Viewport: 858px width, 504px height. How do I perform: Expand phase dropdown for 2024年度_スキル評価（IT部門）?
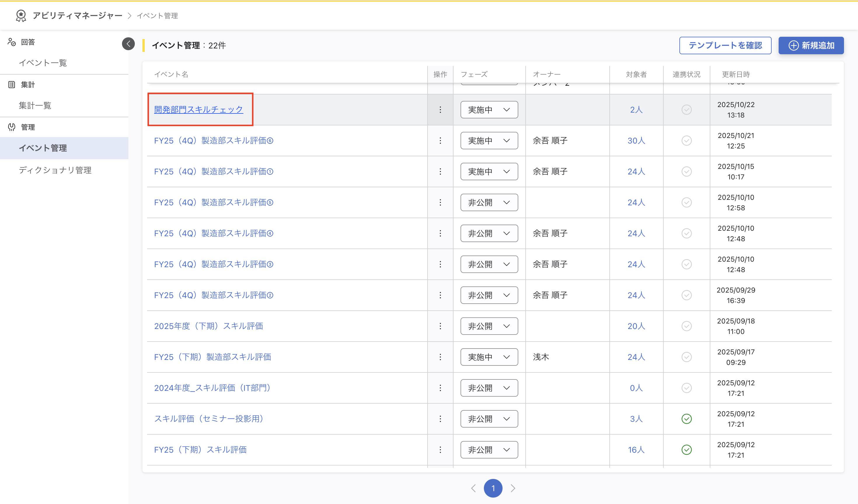489,388
